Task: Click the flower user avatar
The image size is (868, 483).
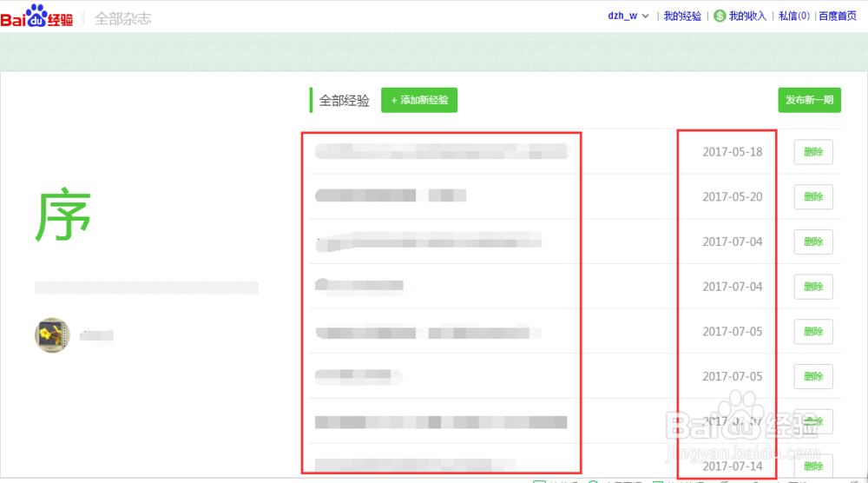Action: 52,335
